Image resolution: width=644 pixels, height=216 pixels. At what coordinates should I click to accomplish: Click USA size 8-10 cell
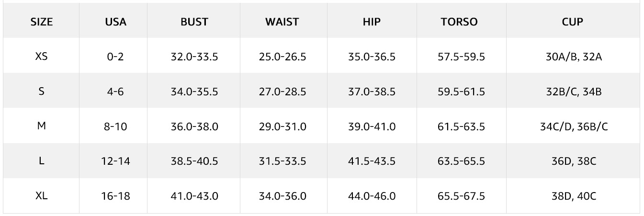(x=115, y=126)
